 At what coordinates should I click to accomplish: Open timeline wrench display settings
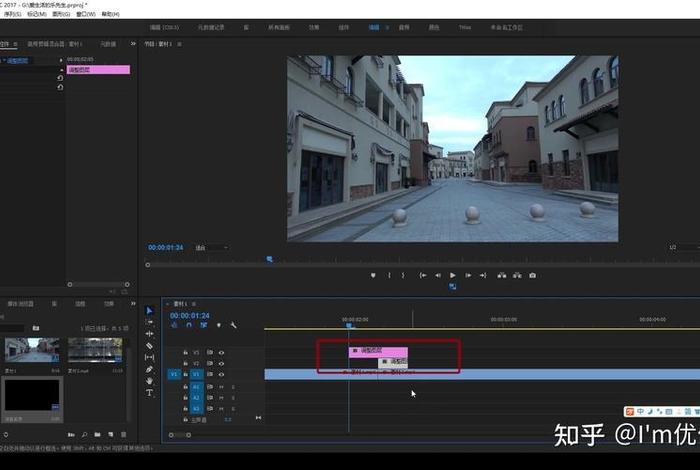(x=233, y=325)
